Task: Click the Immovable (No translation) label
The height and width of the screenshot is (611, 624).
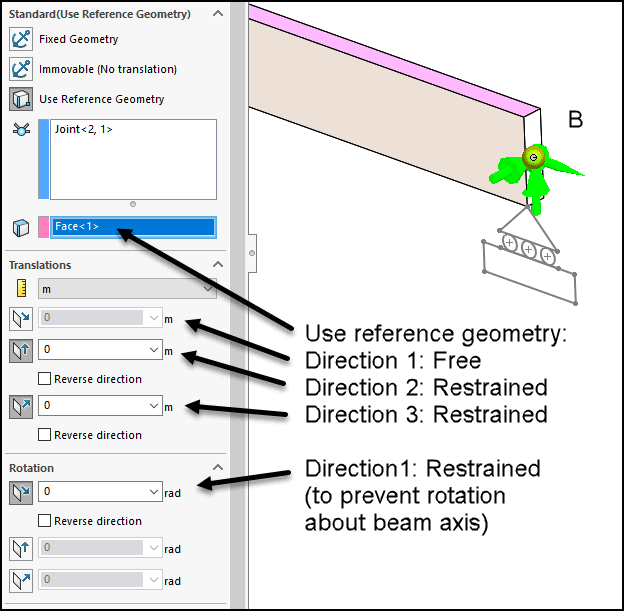Action: (x=108, y=69)
